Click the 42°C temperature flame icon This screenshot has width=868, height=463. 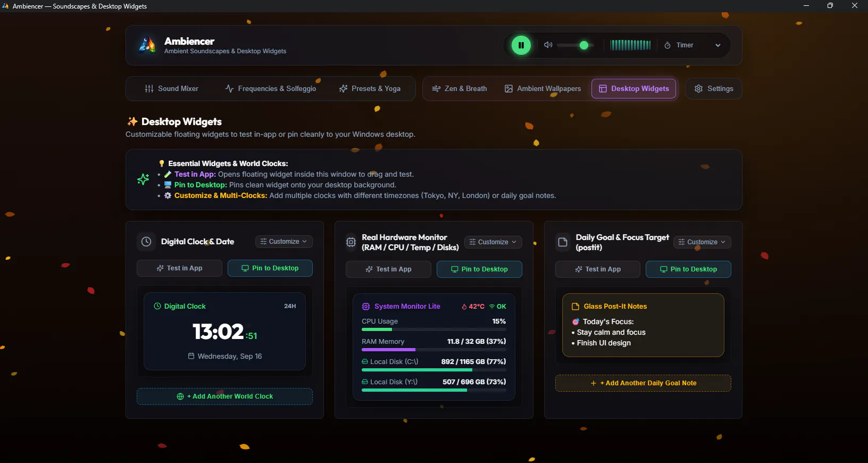click(x=464, y=307)
